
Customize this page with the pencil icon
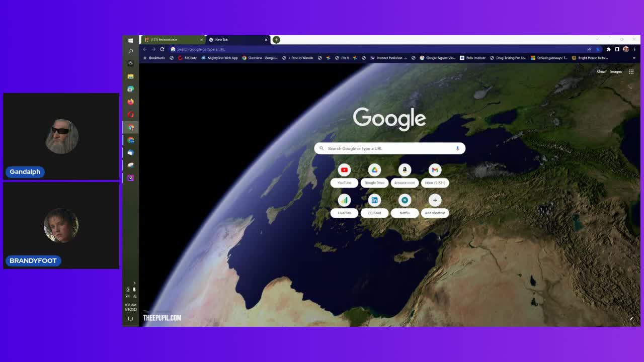[631, 318]
